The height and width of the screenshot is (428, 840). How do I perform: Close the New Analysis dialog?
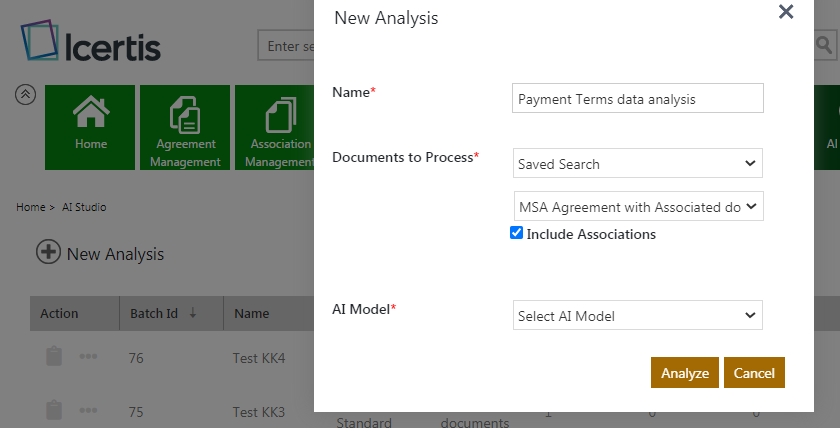786,12
